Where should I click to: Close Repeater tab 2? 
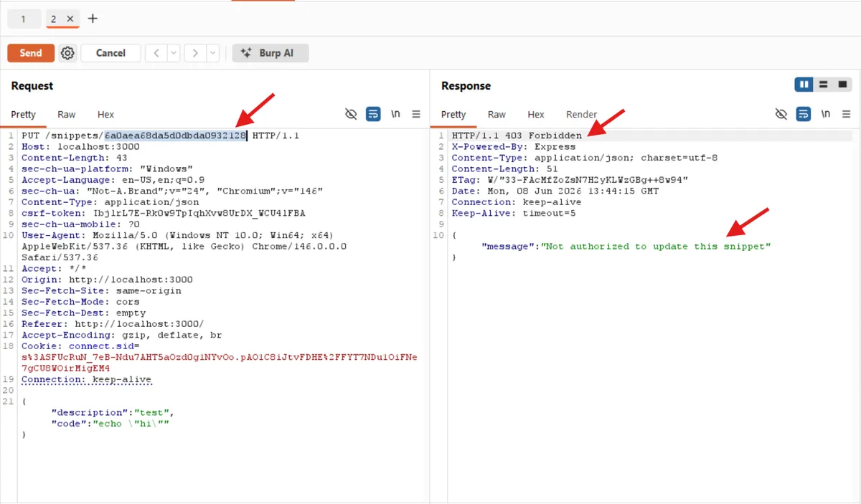click(70, 19)
